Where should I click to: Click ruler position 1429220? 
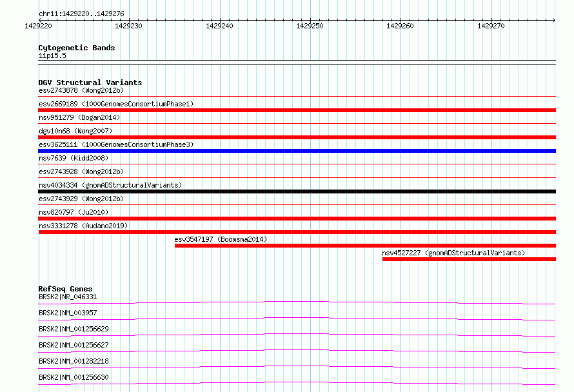pos(38,26)
